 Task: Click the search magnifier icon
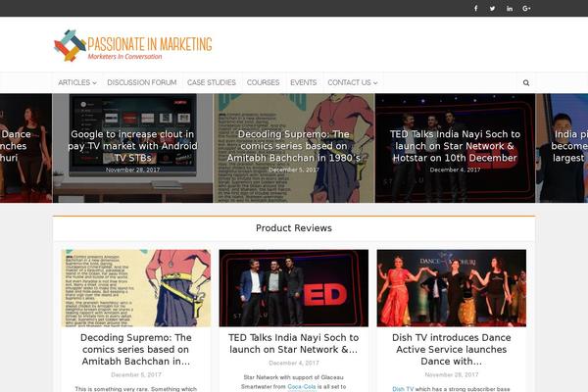pyautogui.click(x=526, y=83)
